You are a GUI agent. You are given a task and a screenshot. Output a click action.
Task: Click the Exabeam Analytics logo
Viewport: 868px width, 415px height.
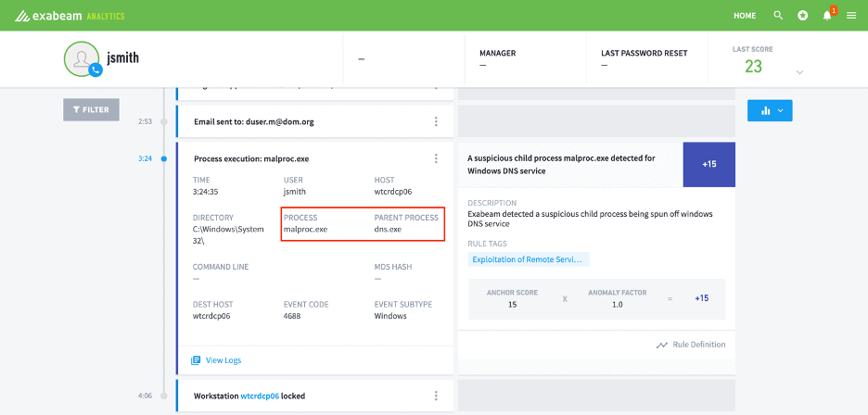[x=70, y=16]
